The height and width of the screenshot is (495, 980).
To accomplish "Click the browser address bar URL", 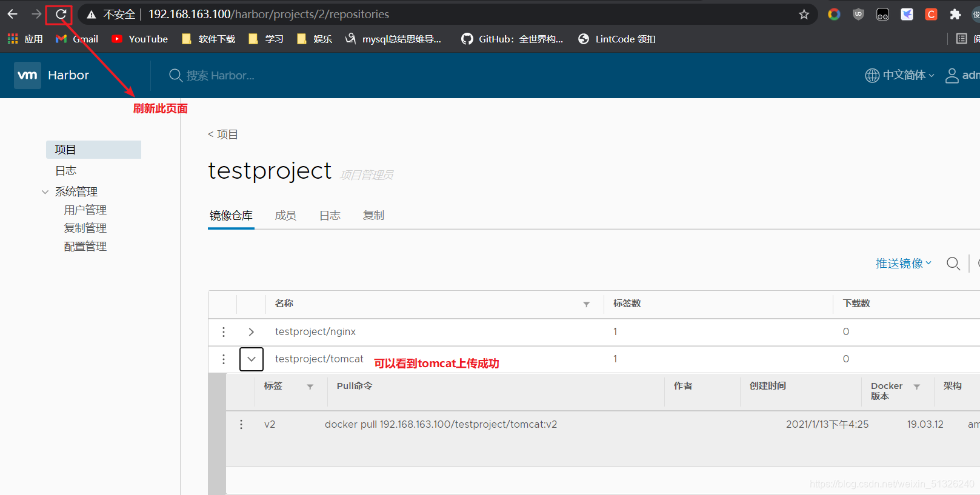I will [x=268, y=14].
